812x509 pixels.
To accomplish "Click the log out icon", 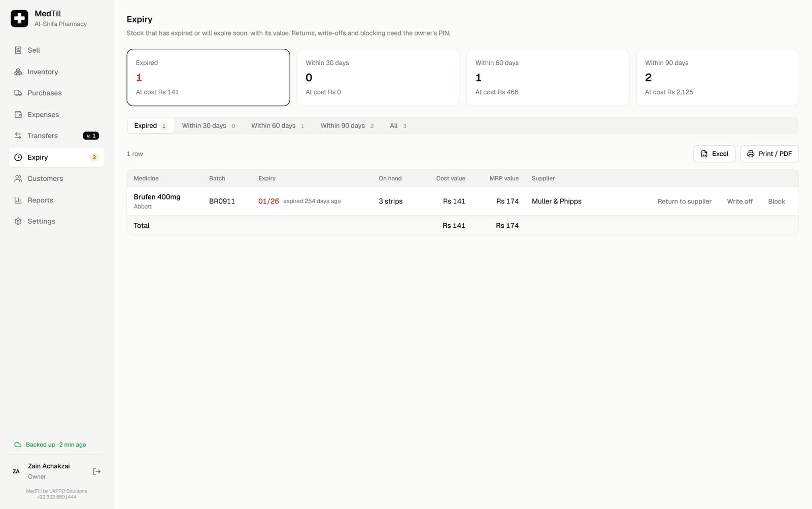I will coord(97,471).
